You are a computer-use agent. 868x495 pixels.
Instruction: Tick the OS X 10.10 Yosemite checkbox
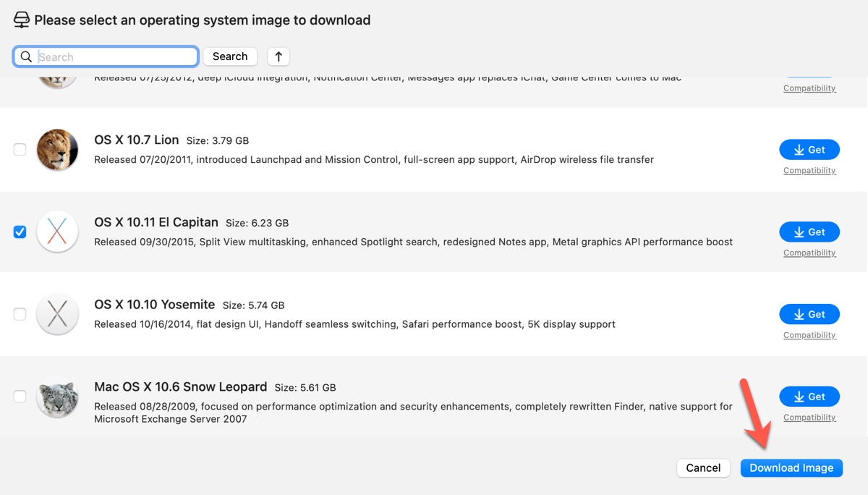(x=20, y=314)
